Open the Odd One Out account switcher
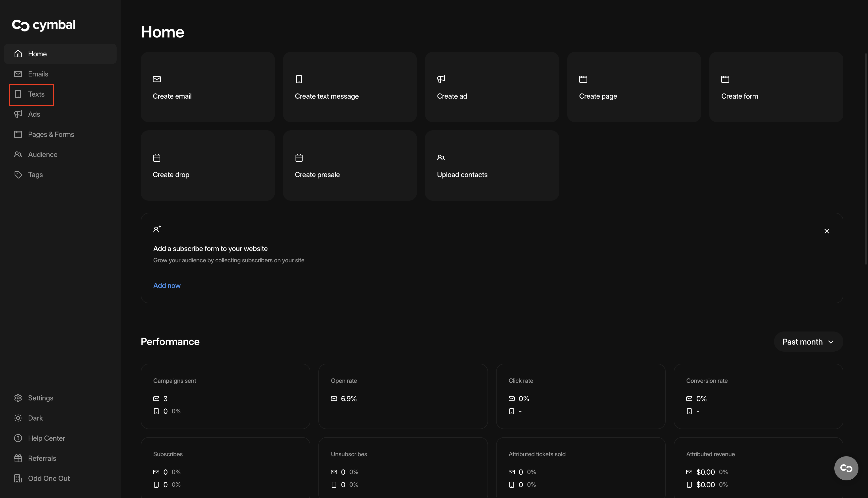The image size is (868, 498). [49, 478]
